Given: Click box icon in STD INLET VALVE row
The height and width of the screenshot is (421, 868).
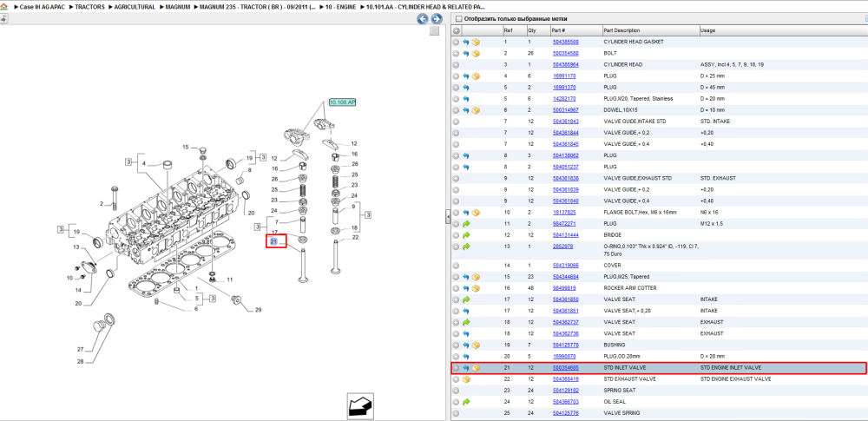Looking at the screenshot, I should point(476,368).
